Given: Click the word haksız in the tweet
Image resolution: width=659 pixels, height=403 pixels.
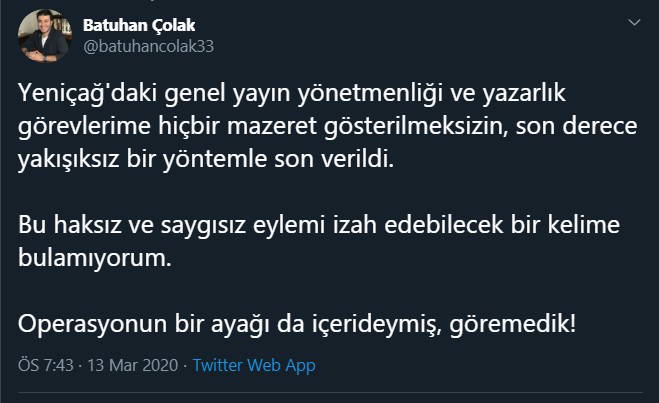Looking at the screenshot, I should (x=84, y=226).
